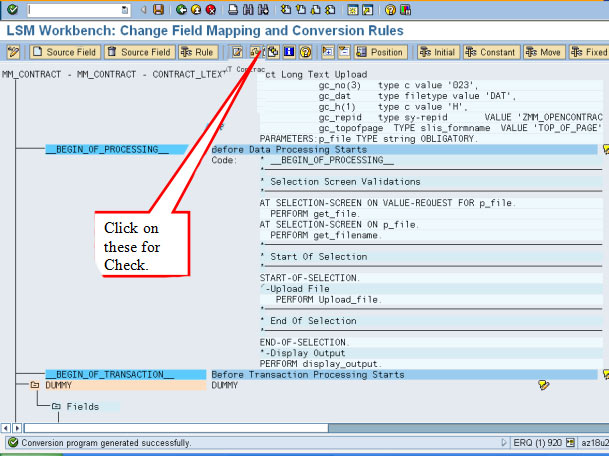Click the Fixed value button
The height and width of the screenshot is (456, 609).
[x=589, y=52]
